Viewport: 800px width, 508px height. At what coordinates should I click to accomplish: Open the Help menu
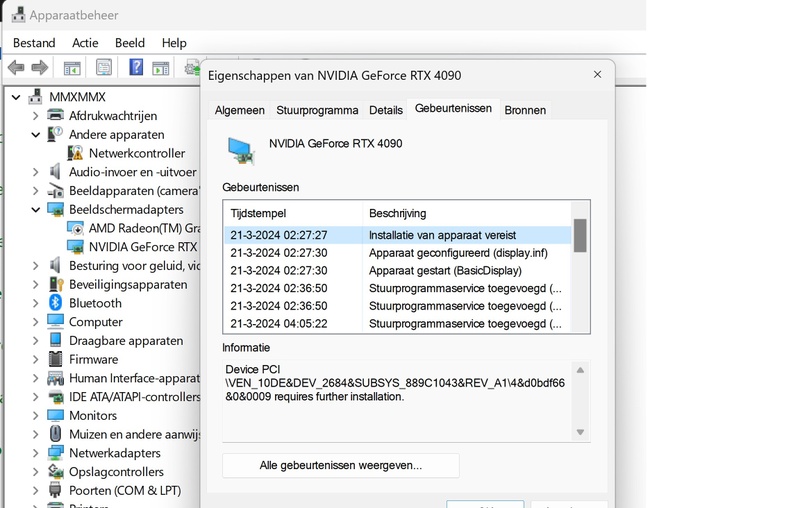coord(174,43)
